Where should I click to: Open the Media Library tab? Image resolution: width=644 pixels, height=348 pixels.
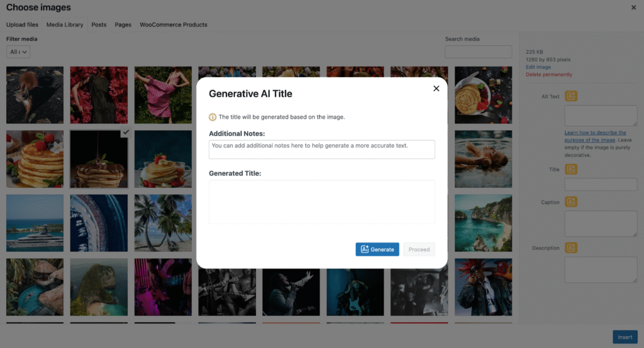pos(65,24)
